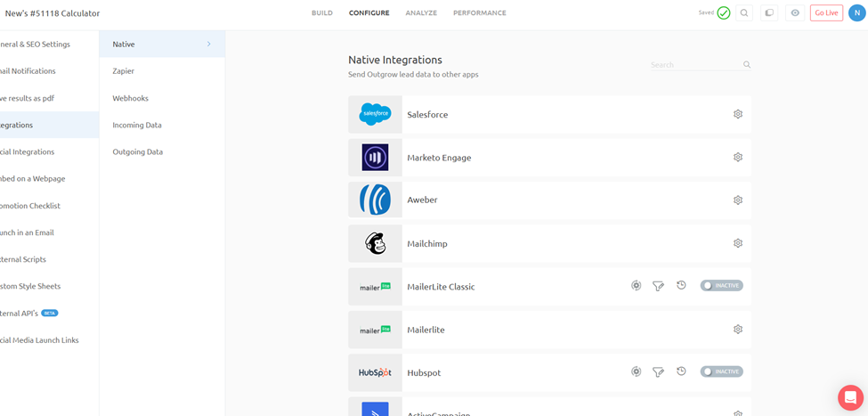This screenshot has height=416, width=868.
Task: Toggle preview with the eye icon
Action: click(795, 13)
